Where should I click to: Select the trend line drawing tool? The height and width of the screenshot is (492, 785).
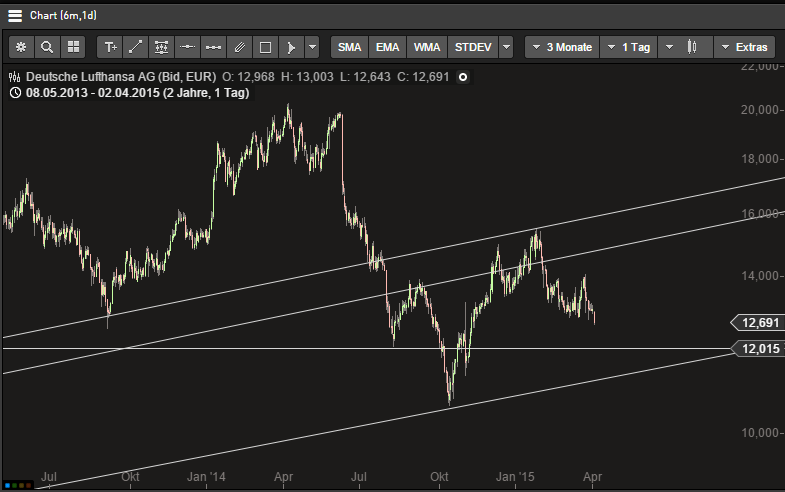click(136, 47)
